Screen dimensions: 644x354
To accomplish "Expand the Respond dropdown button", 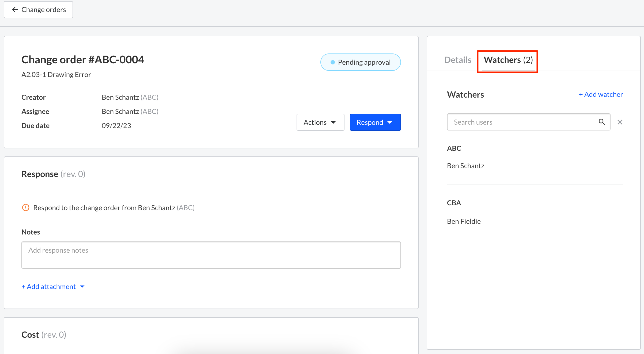I will (375, 122).
